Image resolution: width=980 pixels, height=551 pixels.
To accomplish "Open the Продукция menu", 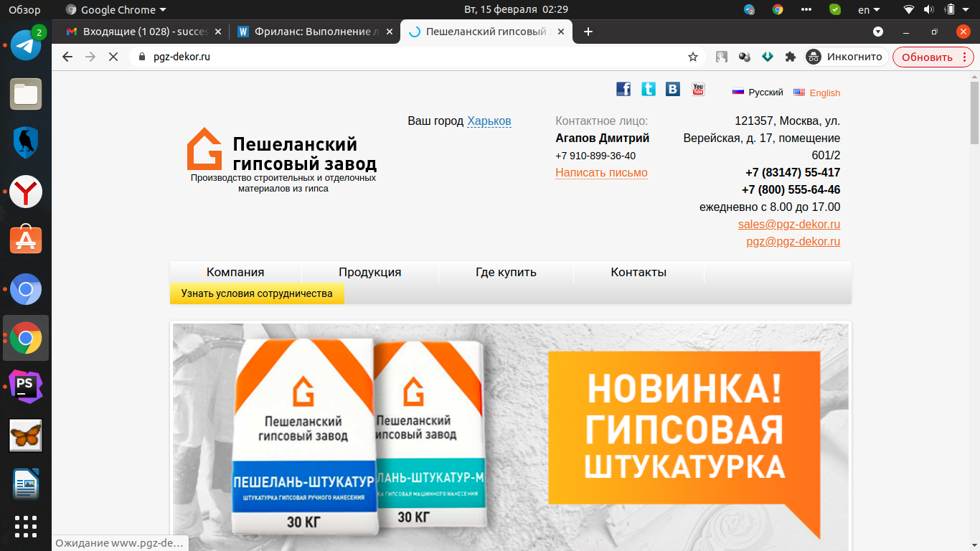I will pos(370,272).
